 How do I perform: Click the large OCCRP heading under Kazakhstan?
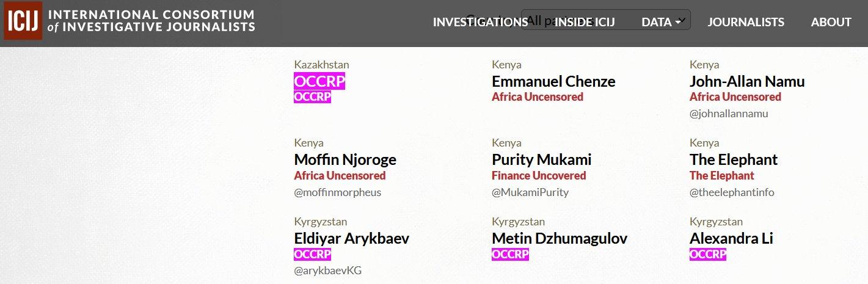[319, 81]
